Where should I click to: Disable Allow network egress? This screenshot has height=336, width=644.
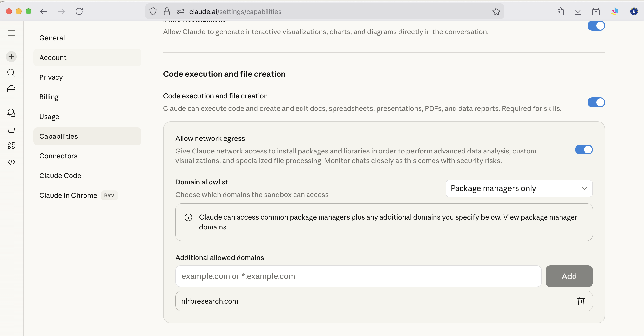584,150
